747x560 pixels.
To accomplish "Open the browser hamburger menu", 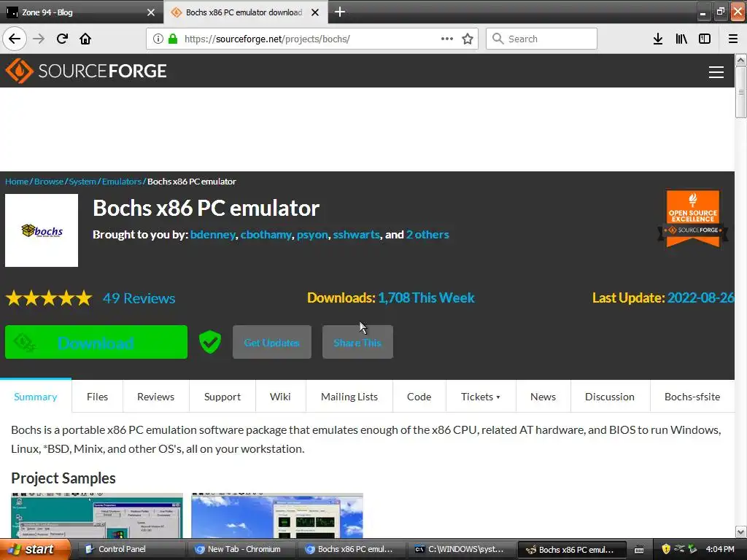I will pos(733,39).
